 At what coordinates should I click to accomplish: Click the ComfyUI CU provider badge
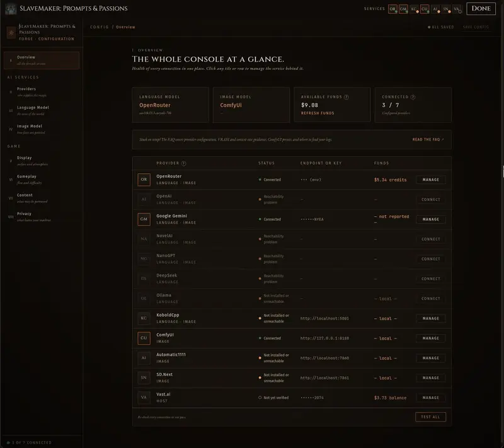coord(144,338)
